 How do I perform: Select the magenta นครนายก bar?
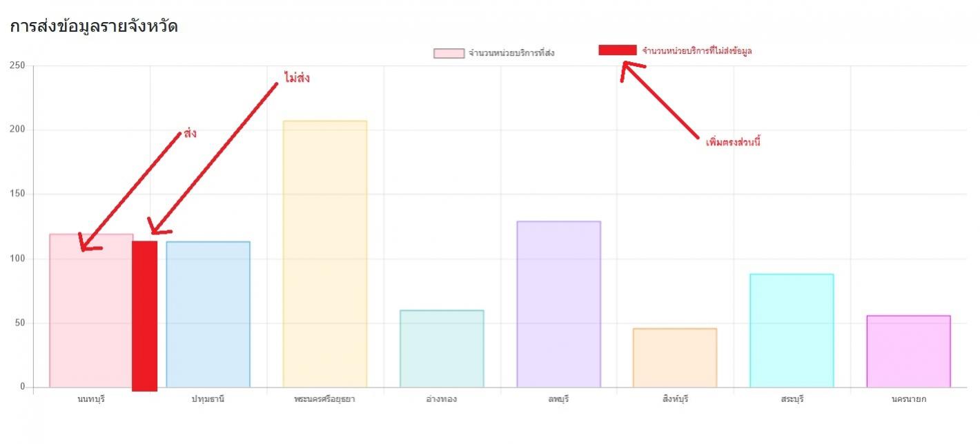[908, 351]
